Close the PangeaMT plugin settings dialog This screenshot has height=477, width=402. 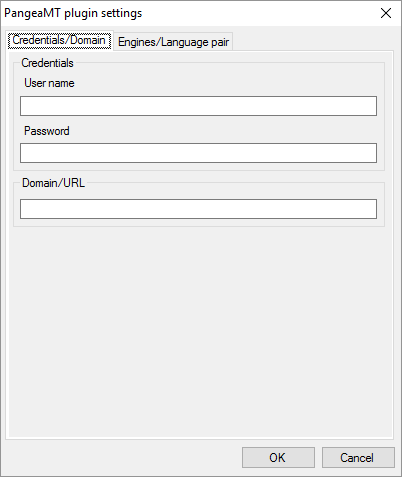pyautogui.click(x=386, y=13)
